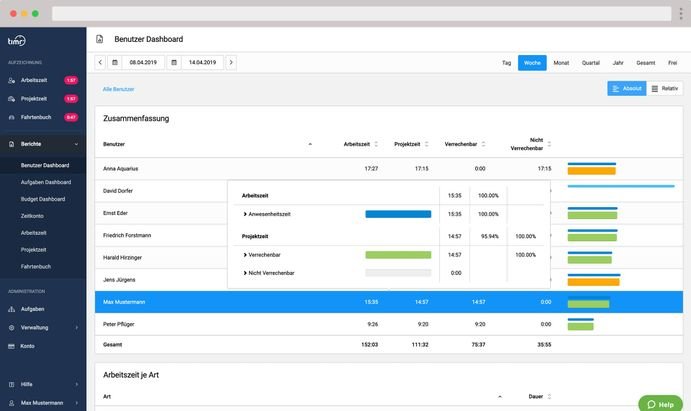The width and height of the screenshot is (691, 411).
Task: Open the Konto section
Action: pos(27,345)
